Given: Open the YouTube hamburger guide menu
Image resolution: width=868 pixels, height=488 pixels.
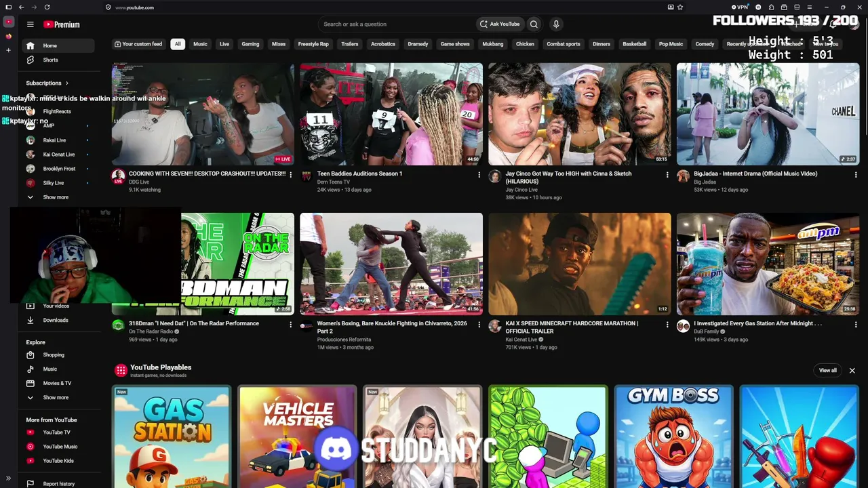Looking at the screenshot, I should pos(30,24).
